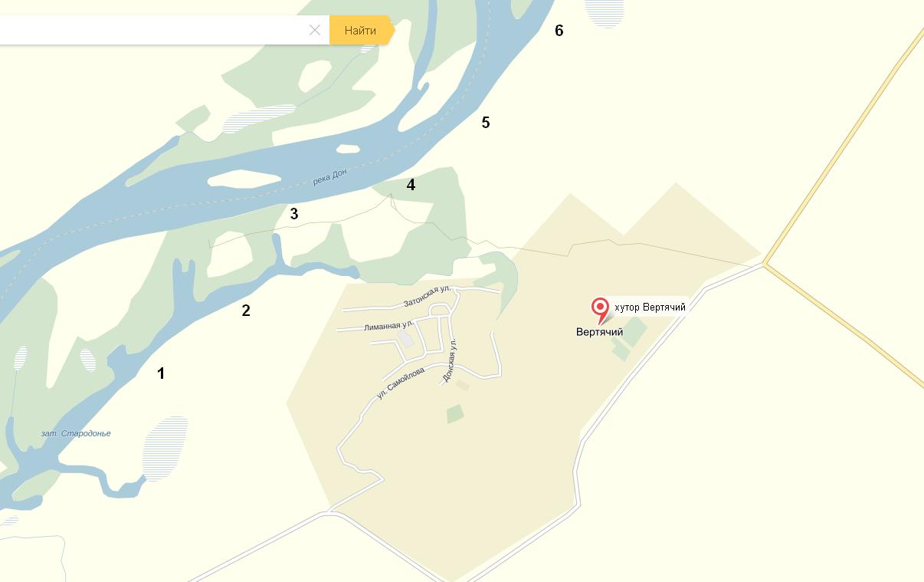Click the ул. Самойлова street label
This screenshot has width=924, height=582.
click(x=401, y=383)
